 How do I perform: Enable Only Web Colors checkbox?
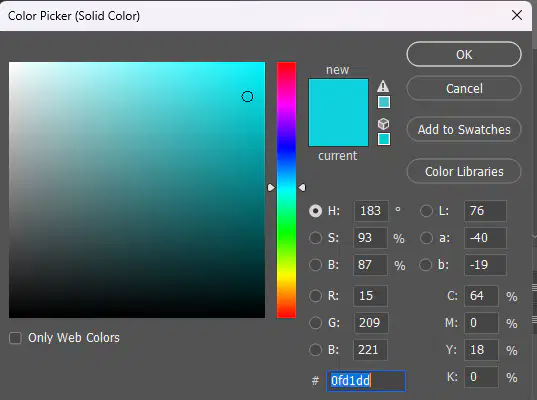coord(15,338)
